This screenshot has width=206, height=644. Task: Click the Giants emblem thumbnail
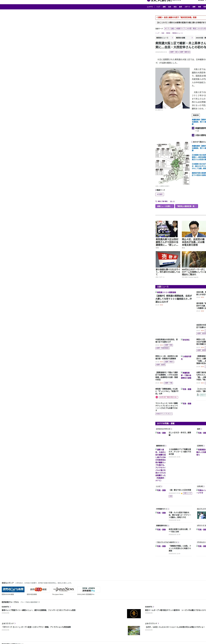coord(134,614)
